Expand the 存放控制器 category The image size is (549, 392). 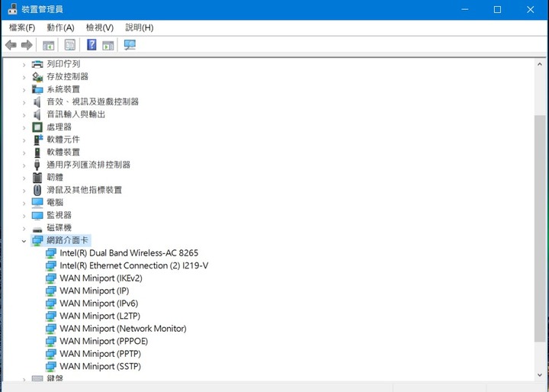24,77
